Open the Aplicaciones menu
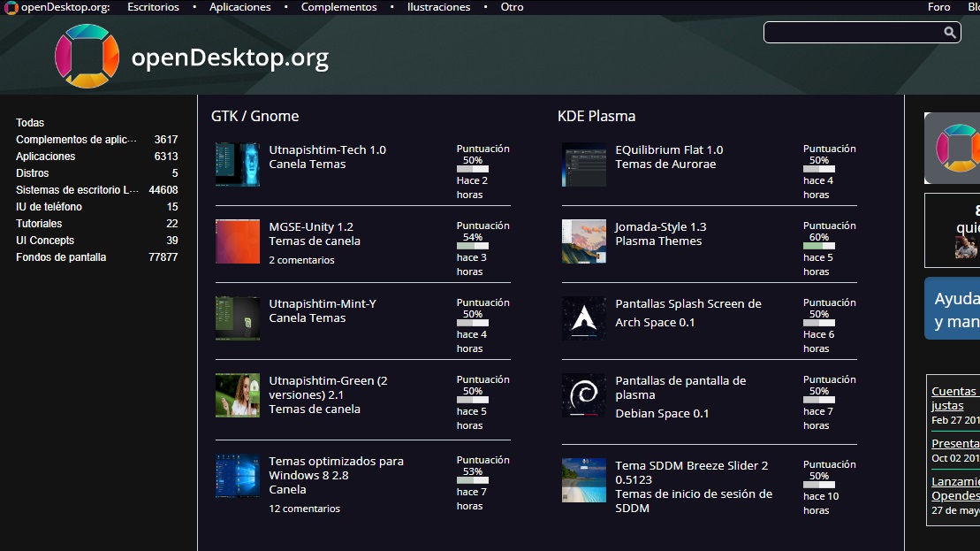 [240, 7]
